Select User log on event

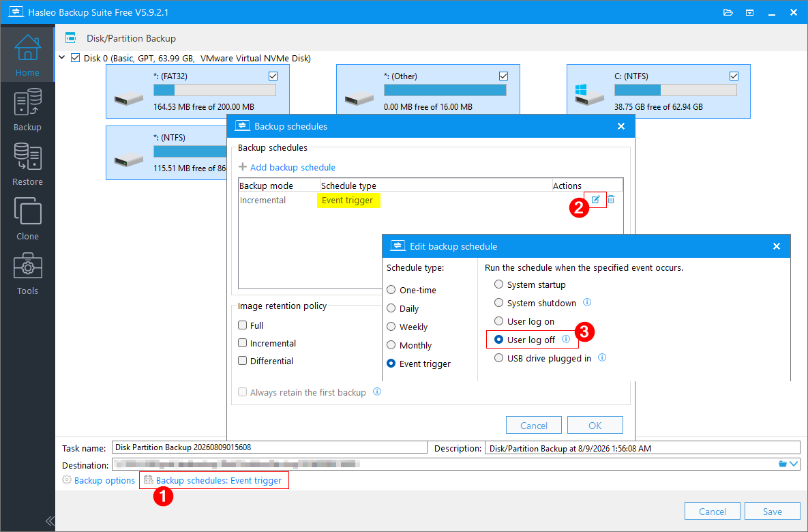click(x=498, y=321)
